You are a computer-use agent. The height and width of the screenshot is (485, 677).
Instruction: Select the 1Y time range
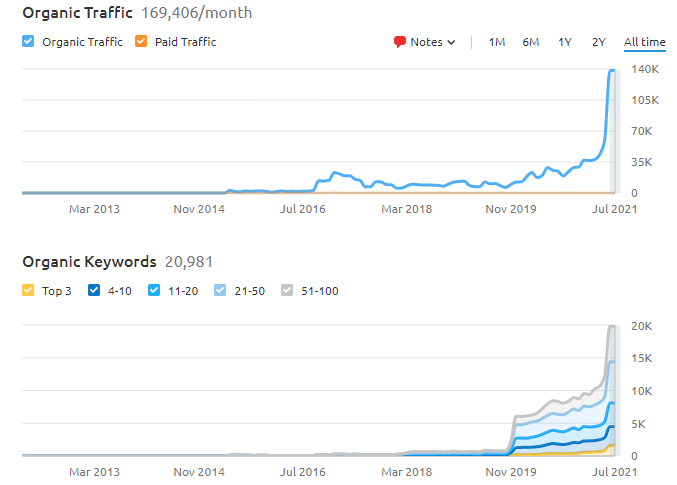click(565, 42)
